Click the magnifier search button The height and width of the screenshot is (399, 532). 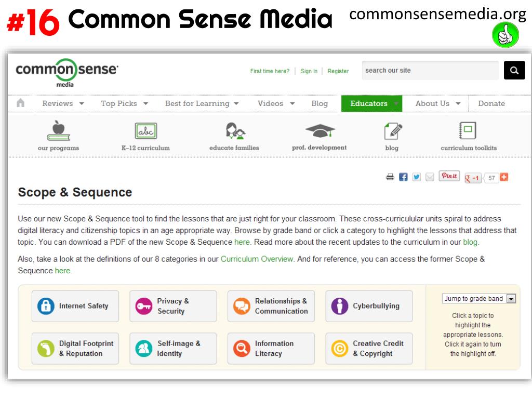pyautogui.click(x=514, y=70)
